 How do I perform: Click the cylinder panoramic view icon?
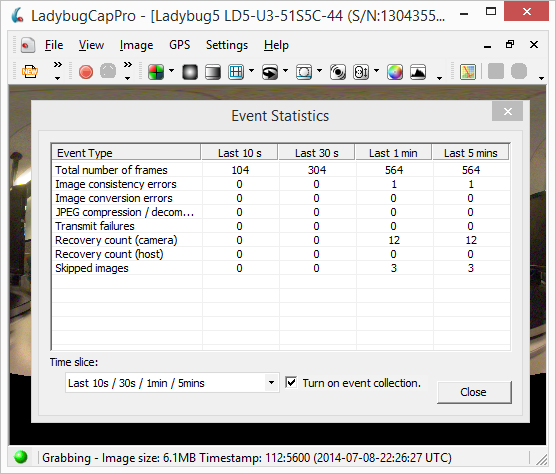click(213, 72)
